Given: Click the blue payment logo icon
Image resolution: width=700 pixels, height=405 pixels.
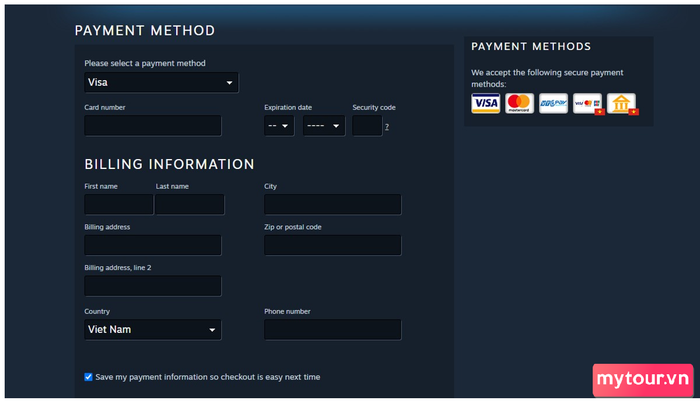Looking at the screenshot, I should pyautogui.click(x=553, y=103).
